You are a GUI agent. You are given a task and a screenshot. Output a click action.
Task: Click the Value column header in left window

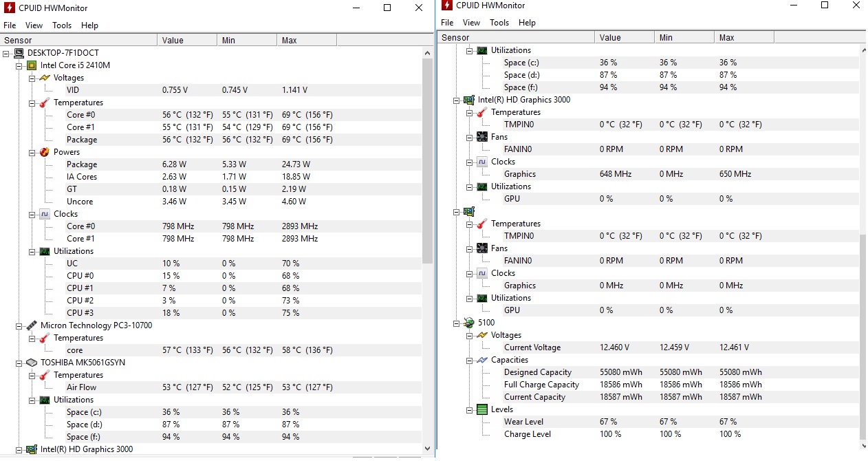187,41
